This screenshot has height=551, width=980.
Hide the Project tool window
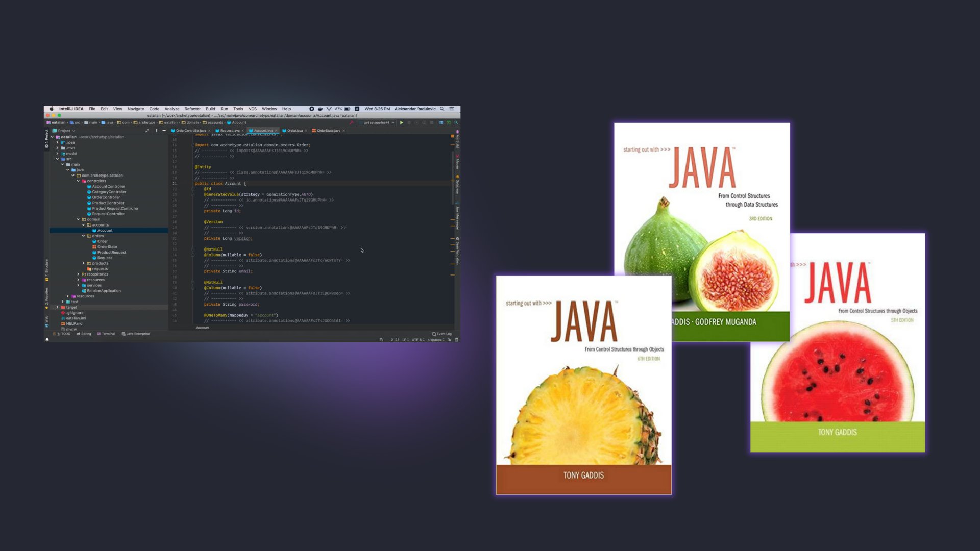(x=164, y=131)
